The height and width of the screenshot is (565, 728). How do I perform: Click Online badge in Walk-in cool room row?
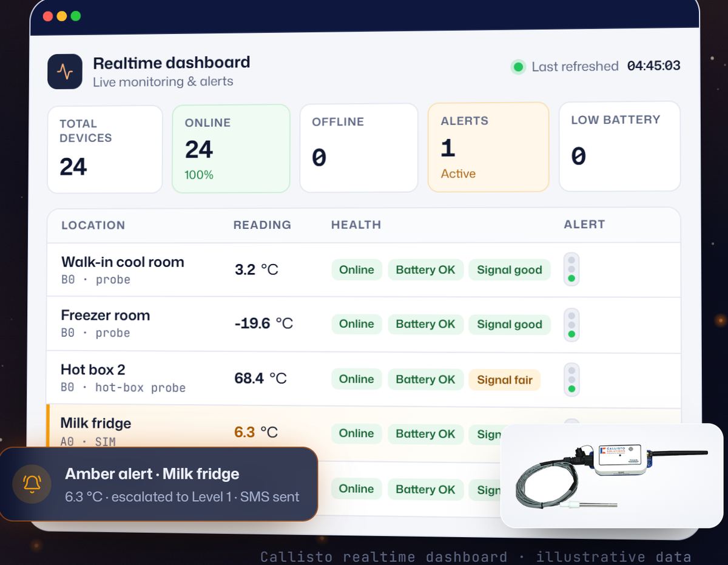coord(357,270)
